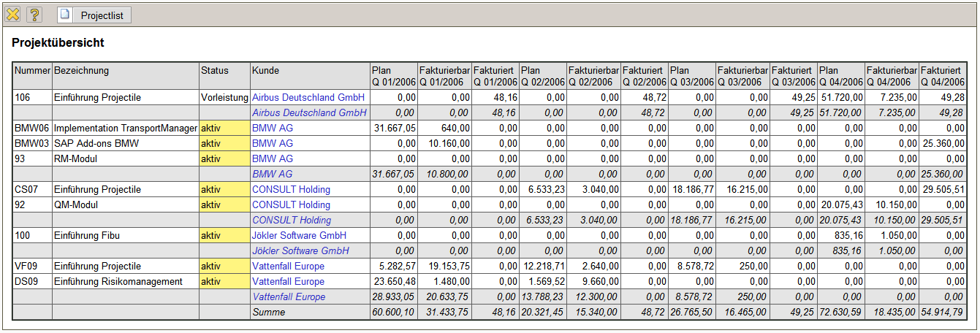Open italic Jökler Software GmbH subtotal link
980x333 pixels.
(301, 250)
